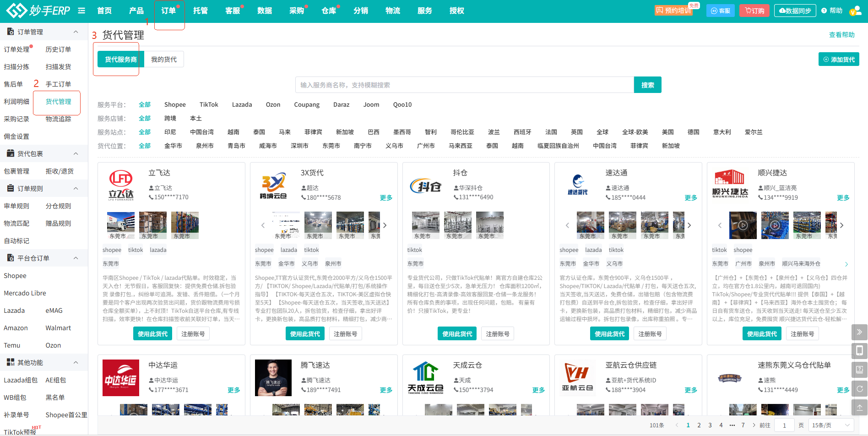Viewport: 868px width, 436px height.
Task: Open 货代管理 in sidebar
Action: click(x=58, y=101)
